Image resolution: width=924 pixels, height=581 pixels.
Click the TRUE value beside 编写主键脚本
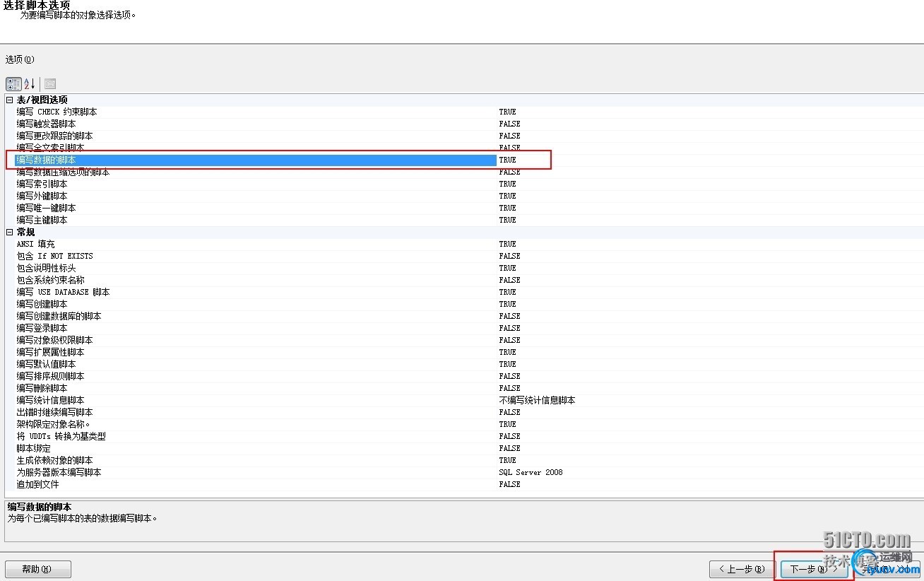(508, 220)
